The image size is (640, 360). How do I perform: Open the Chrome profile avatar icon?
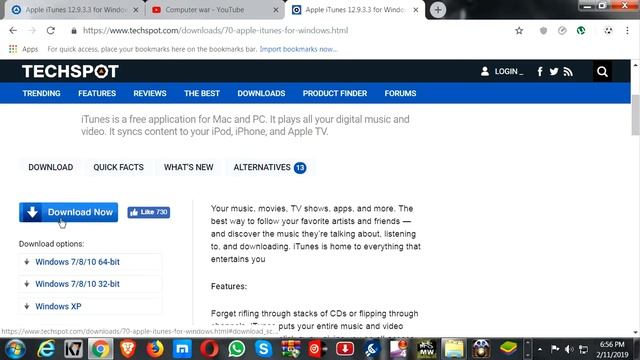tap(608, 31)
